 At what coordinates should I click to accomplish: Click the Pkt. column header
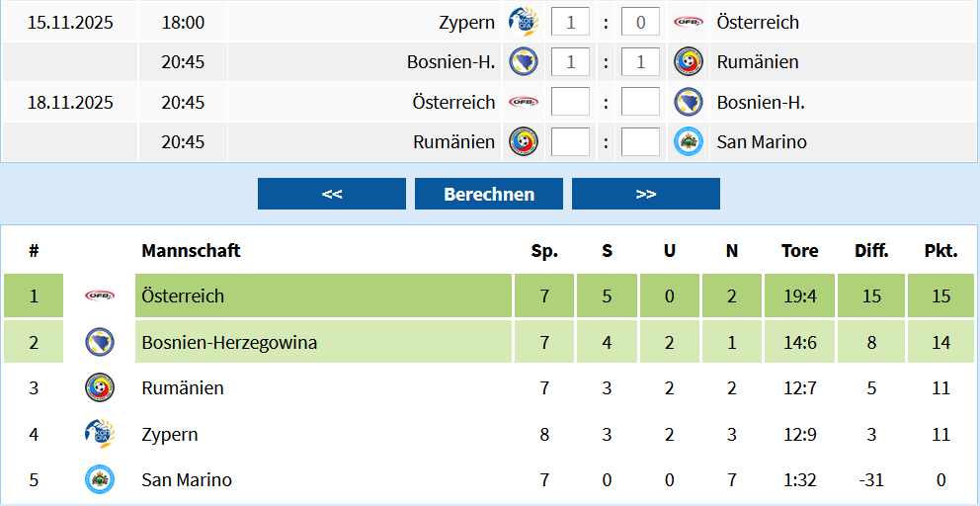pos(940,251)
